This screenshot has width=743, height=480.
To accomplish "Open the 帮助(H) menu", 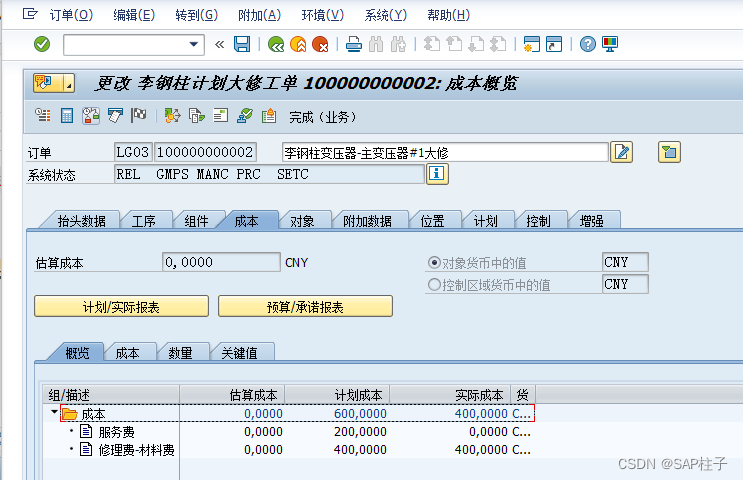I will [449, 15].
